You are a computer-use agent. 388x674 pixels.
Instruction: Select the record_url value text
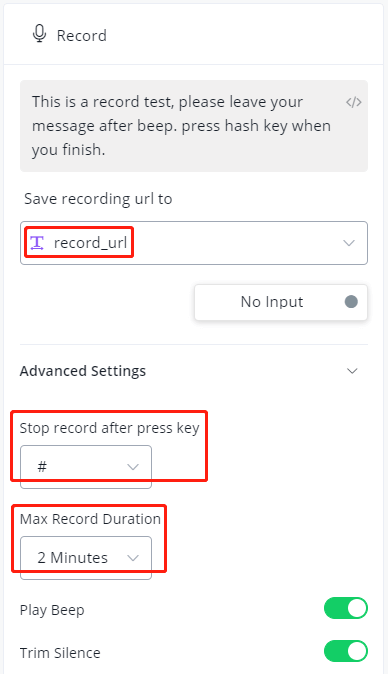(x=90, y=243)
